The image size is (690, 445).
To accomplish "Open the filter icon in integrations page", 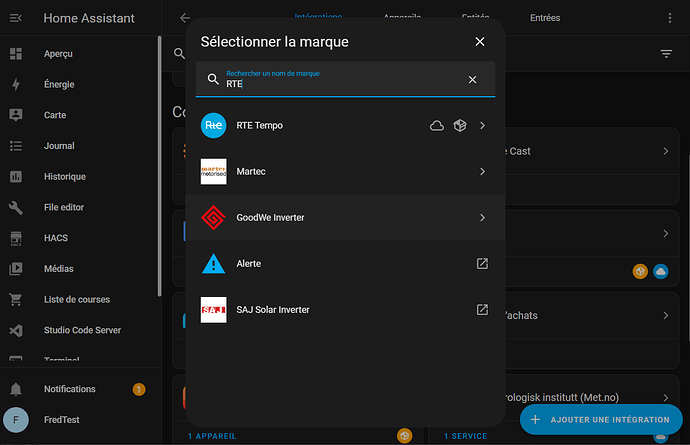I will coord(666,54).
